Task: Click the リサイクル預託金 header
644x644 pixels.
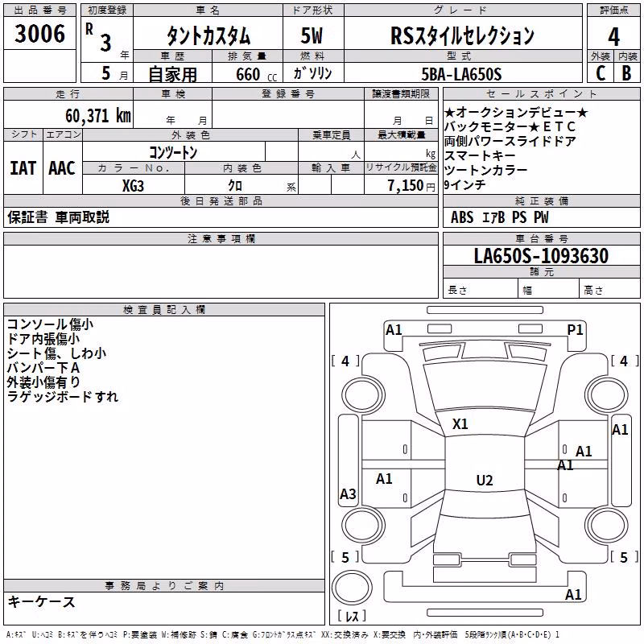Action: click(401, 167)
